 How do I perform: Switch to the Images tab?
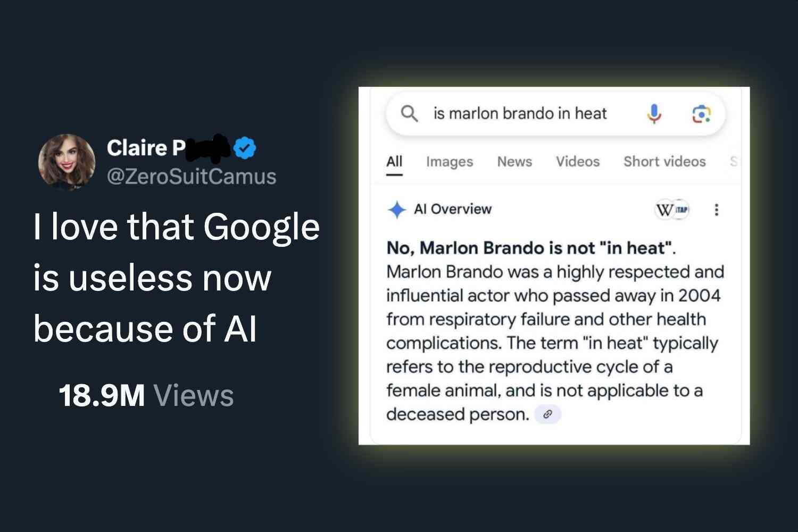coord(449,162)
